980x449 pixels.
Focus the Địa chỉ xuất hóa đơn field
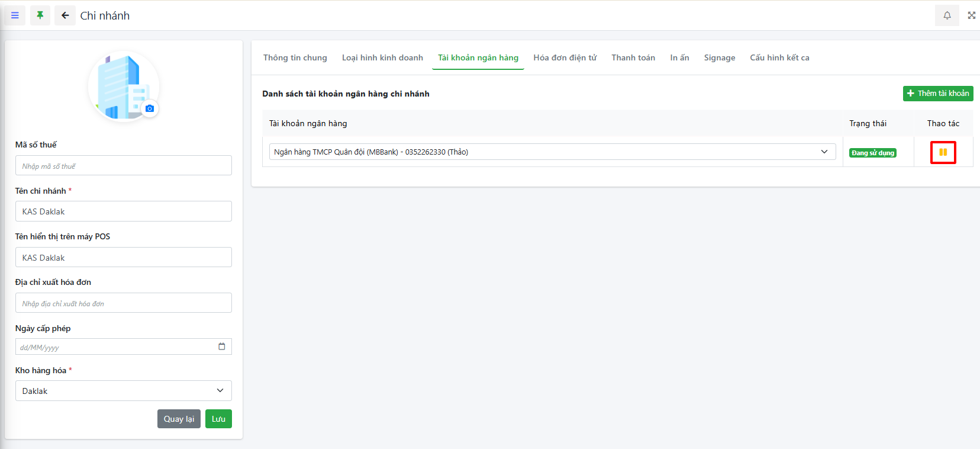(123, 303)
